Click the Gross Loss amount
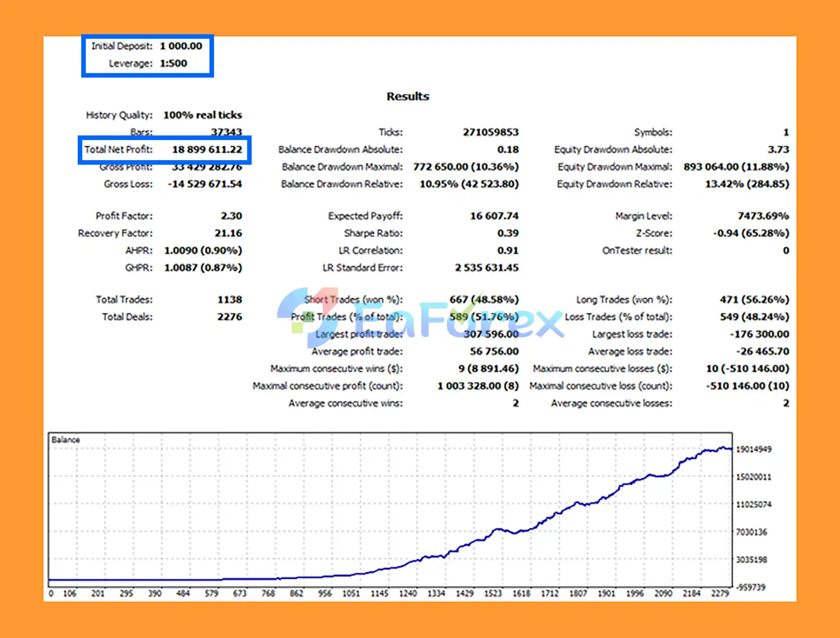The width and height of the screenshot is (840, 638). [205, 184]
